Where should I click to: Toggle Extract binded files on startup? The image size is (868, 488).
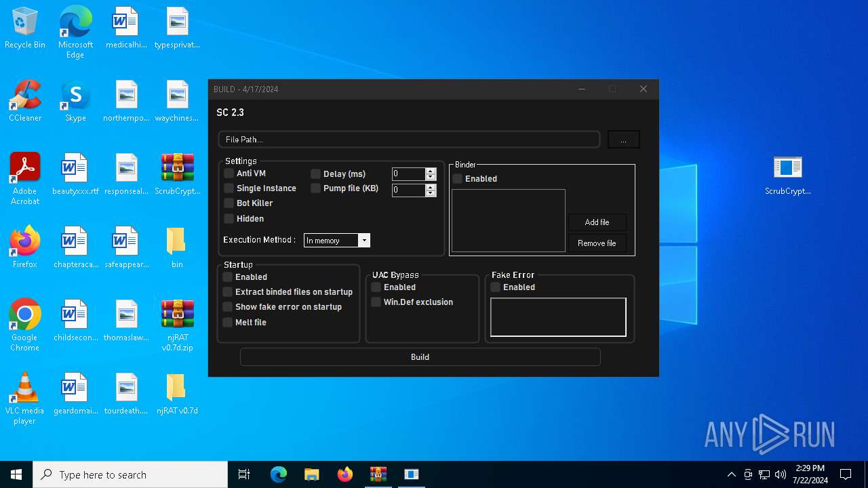(x=228, y=292)
